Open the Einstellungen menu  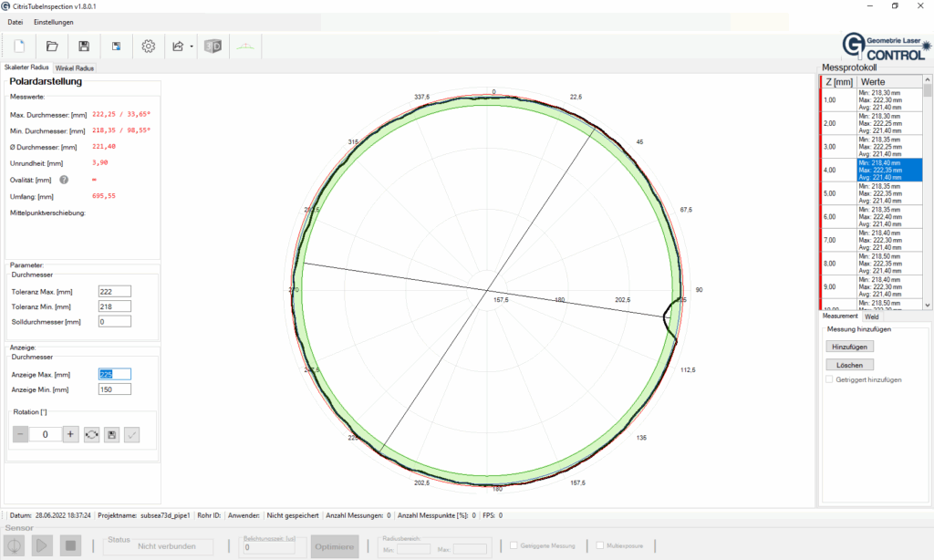pos(53,22)
